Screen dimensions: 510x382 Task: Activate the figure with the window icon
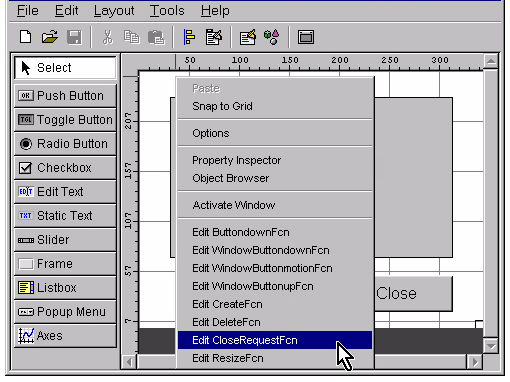[306, 37]
